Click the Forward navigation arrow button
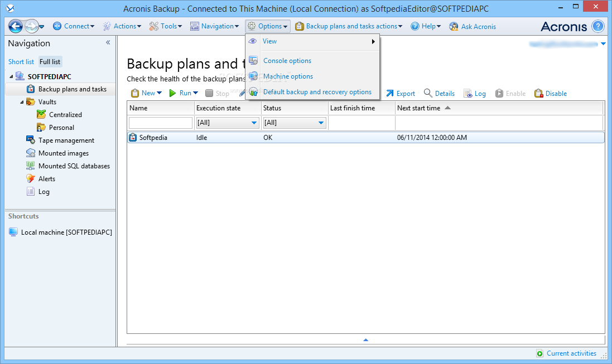Screen dimensions: 612x364 point(32,27)
